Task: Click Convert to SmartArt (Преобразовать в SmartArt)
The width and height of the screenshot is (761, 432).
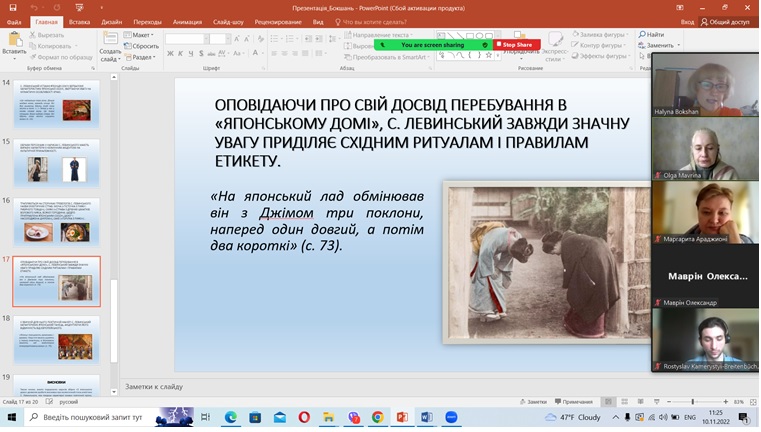Action: click(x=387, y=57)
